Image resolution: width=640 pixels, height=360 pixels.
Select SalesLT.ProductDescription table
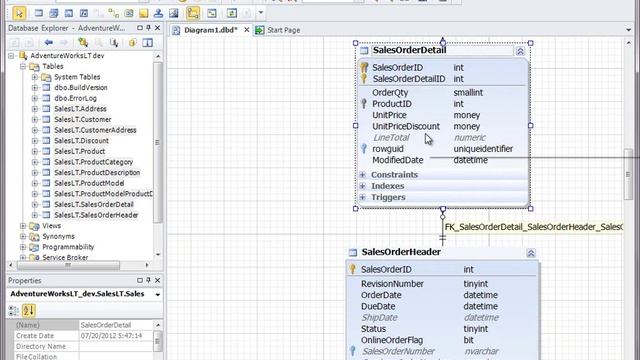97,172
